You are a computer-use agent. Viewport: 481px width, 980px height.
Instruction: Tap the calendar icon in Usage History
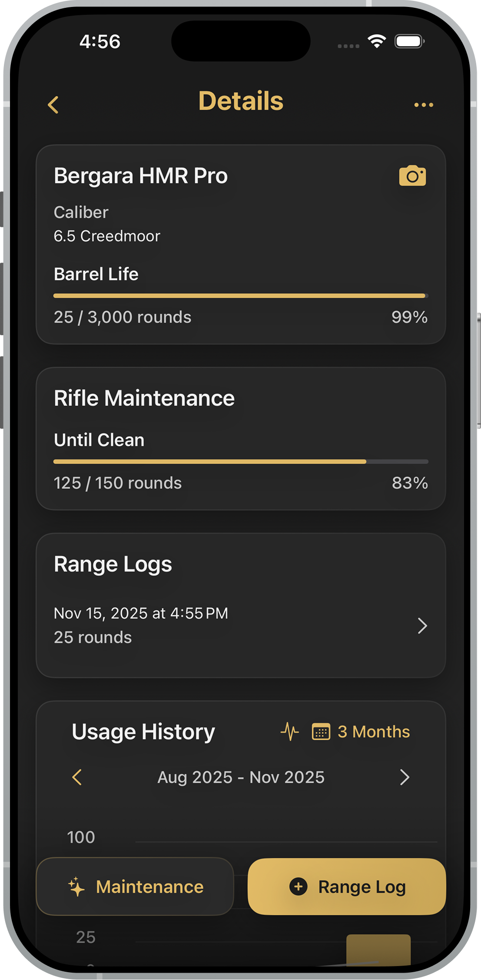[x=321, y=731]
